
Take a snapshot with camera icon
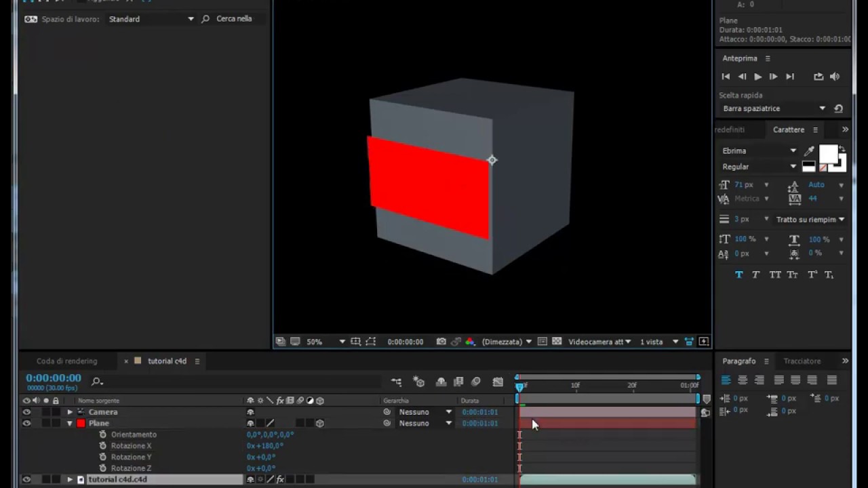(441, 342)
